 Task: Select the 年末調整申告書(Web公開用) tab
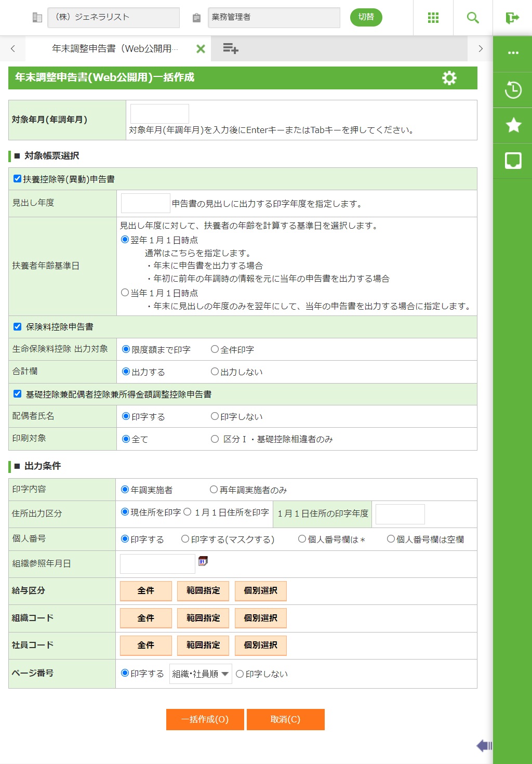tap(114, 49)
